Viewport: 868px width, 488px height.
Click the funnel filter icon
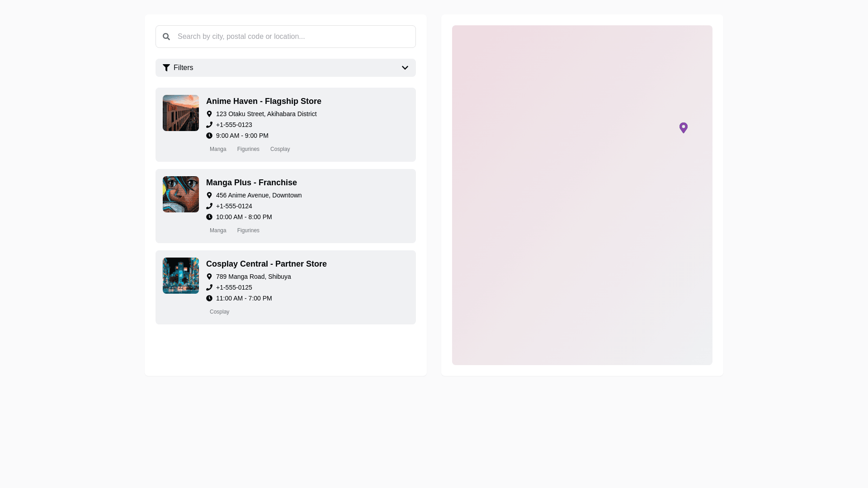click(x=166, y=68)
